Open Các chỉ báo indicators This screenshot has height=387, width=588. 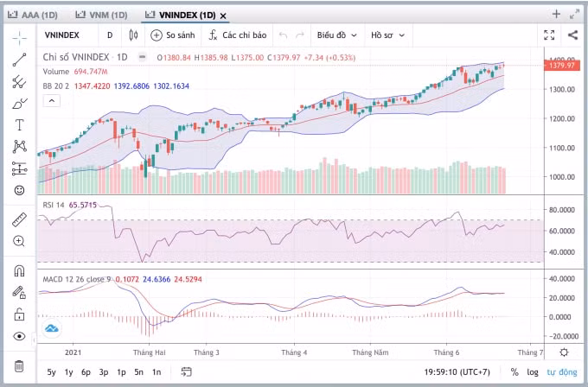click(x=238, y=35)
